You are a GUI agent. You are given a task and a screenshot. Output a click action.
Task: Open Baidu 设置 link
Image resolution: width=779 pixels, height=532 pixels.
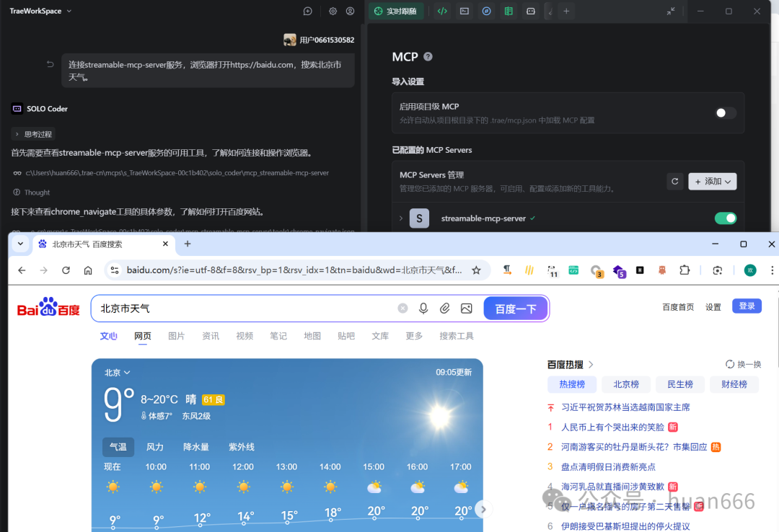(x=713, y=307)
